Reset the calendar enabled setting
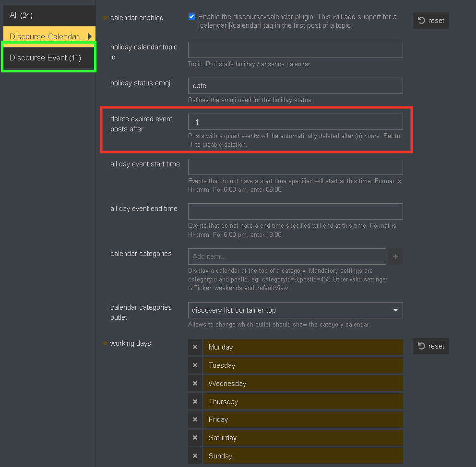 tap(431, 21)
